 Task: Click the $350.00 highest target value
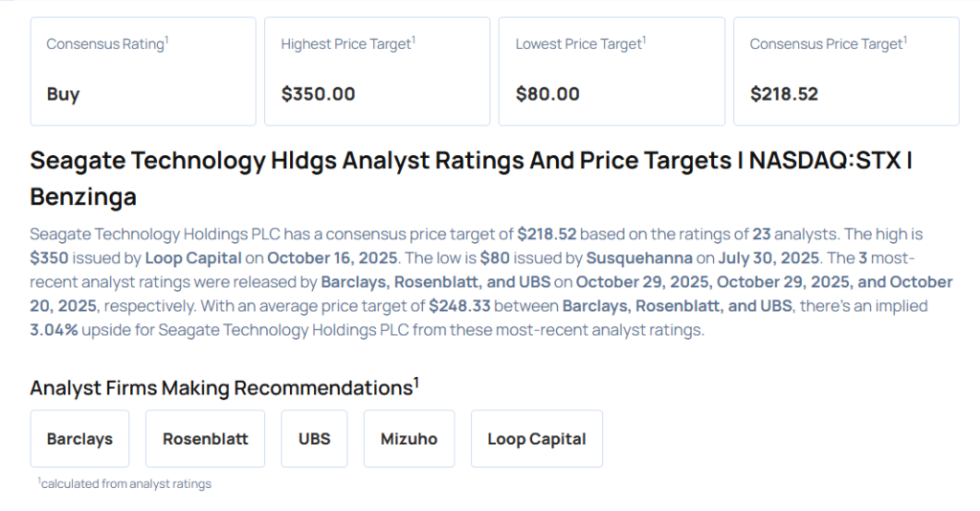click(318, 94)
